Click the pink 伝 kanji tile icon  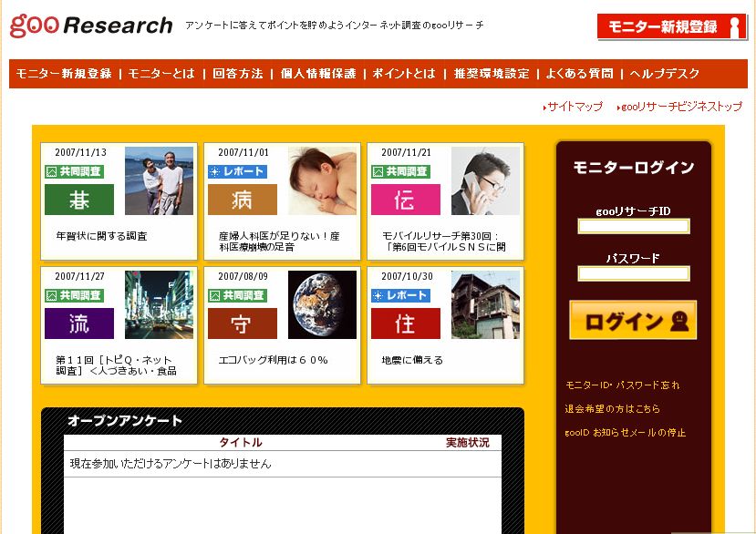point(406,200)
